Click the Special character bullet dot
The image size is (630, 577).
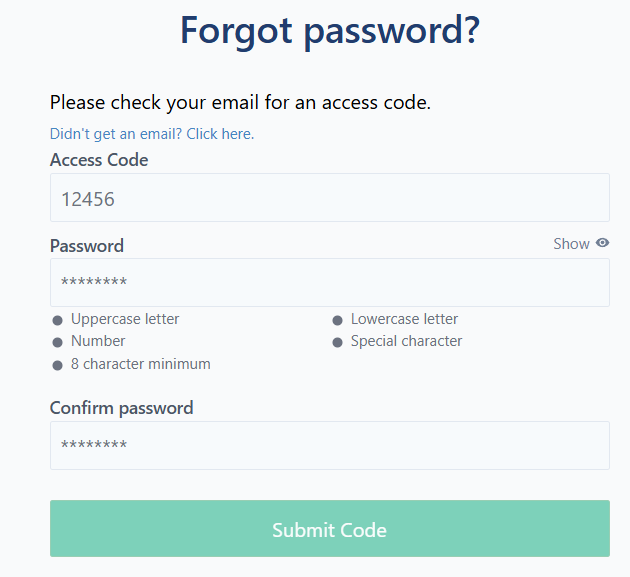338,342
